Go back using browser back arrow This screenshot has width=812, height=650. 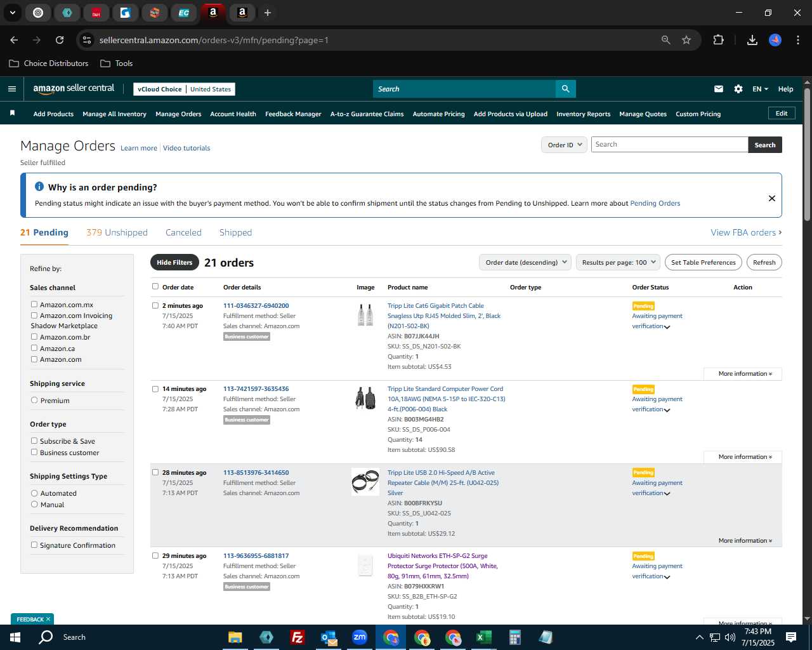(14, 40)
